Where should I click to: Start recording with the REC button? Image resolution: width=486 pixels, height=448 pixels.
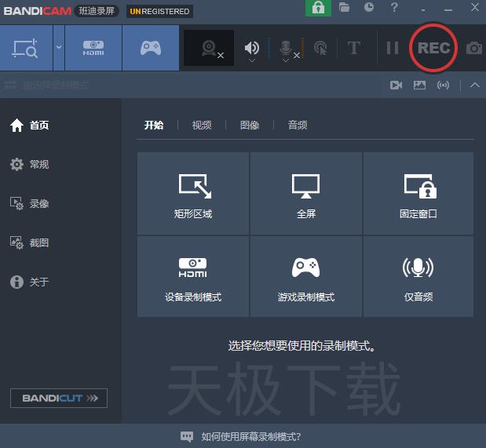point(433,48)
